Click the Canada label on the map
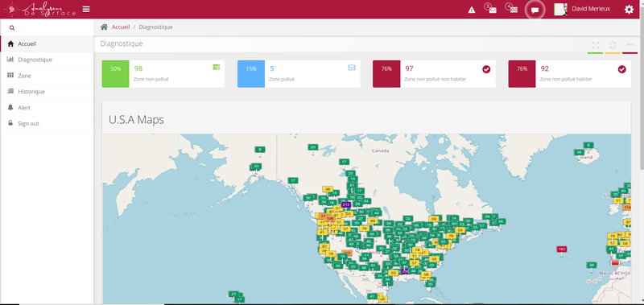 click(380, 151)
